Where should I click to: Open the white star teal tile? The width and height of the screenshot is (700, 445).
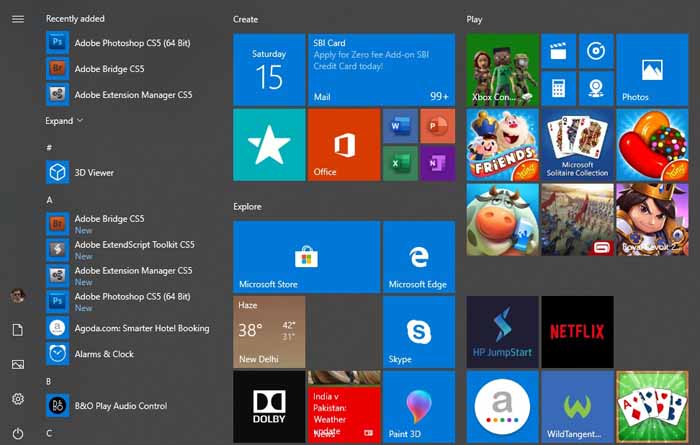269,145
